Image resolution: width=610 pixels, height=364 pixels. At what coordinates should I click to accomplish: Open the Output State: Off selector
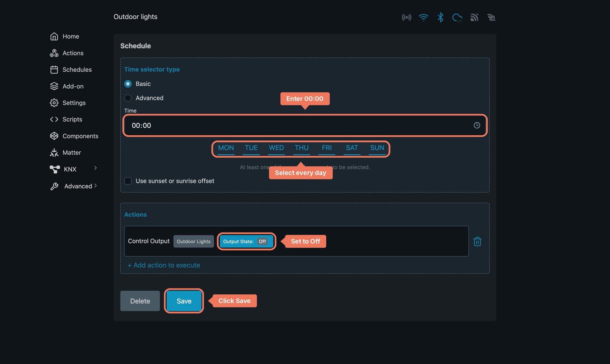pos(246,241)
